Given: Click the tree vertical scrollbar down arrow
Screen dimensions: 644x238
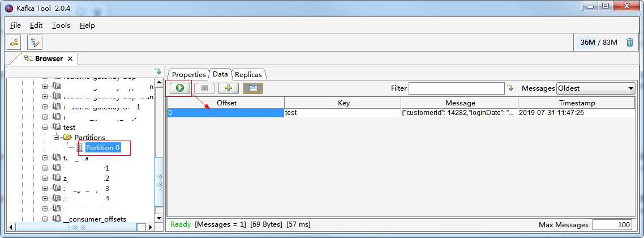Looking at the screenshot, I should tap(159, 218).
